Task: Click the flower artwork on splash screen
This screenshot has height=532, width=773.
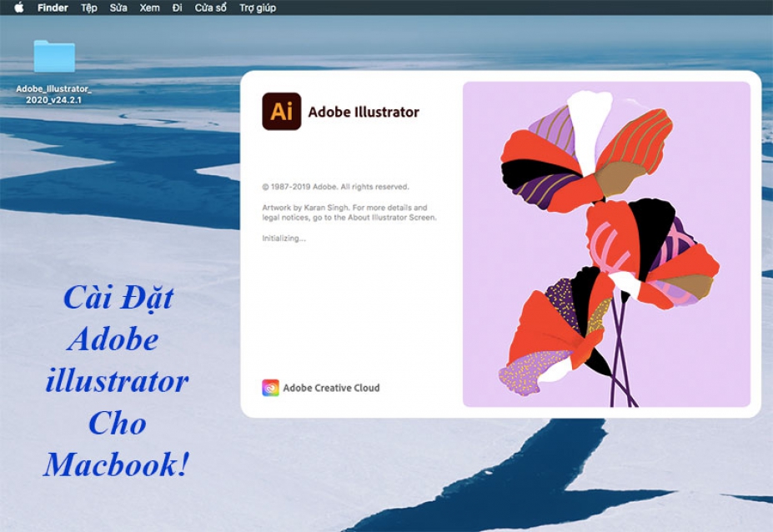Action: pyautogui.click(x=606, y=244)
